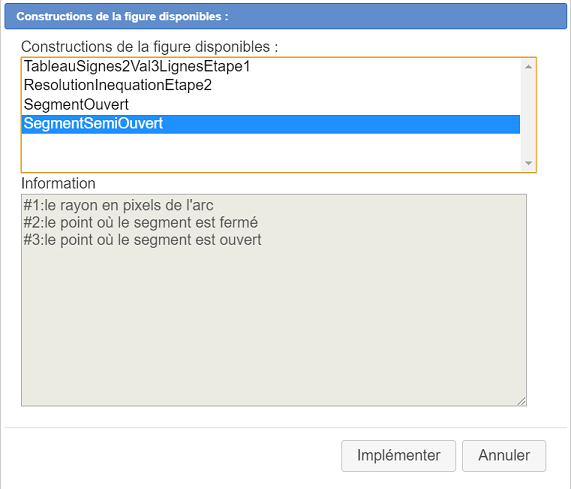This screenshot has width=571, height=489.
Task: Click the '#2:le point où le segment est fermé' line
Action: 141,223
